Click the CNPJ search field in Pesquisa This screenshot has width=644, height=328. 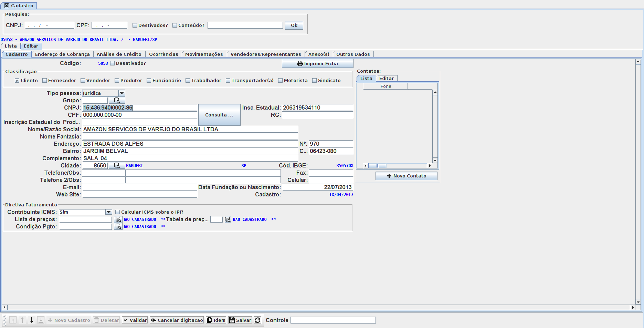[x=50, y=25]
